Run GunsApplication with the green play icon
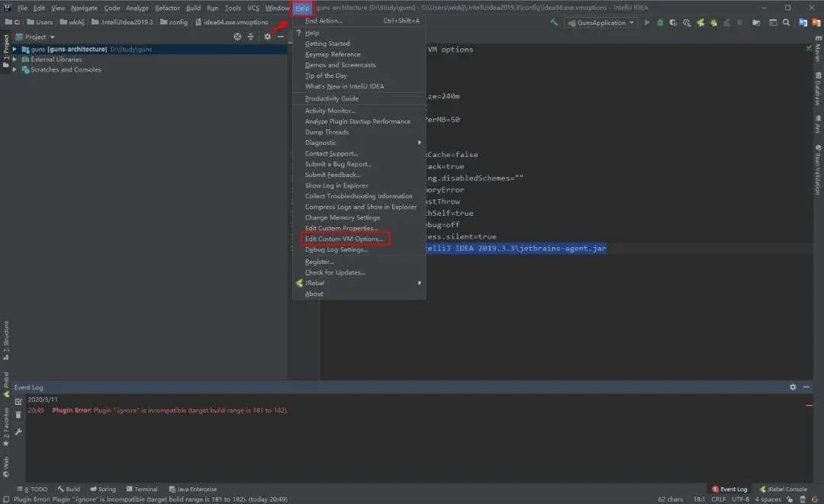Image resolution: width=824 pixels, height=504 pixels. coord(647,23)
